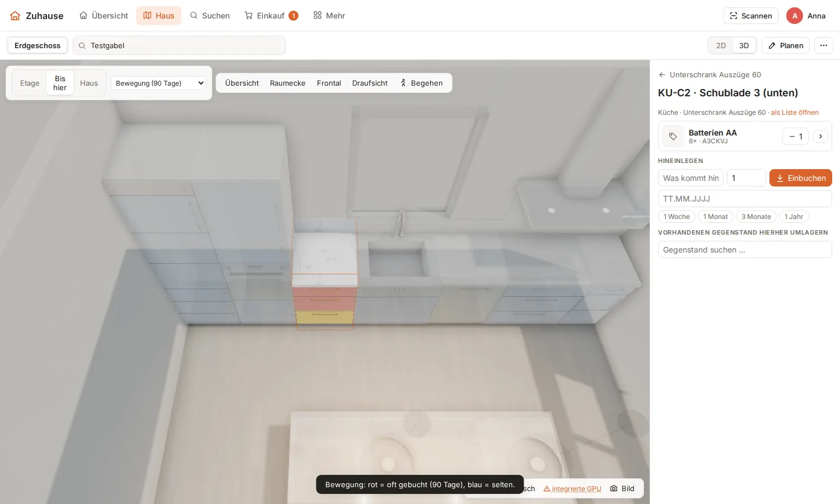Choose the 1 Monat preset
840x504 pixels.
click(716, 217)
